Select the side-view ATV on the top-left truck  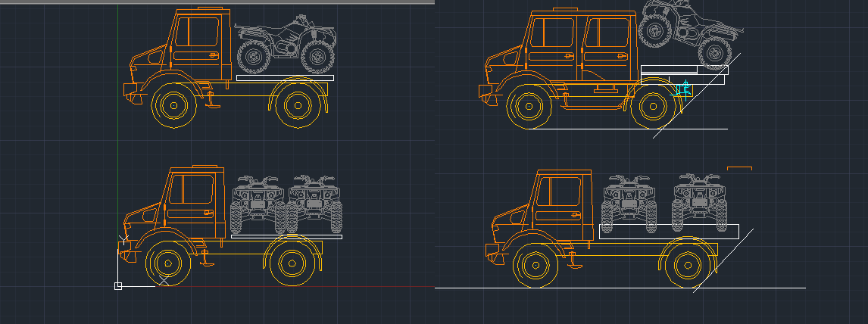pos(286,44)
